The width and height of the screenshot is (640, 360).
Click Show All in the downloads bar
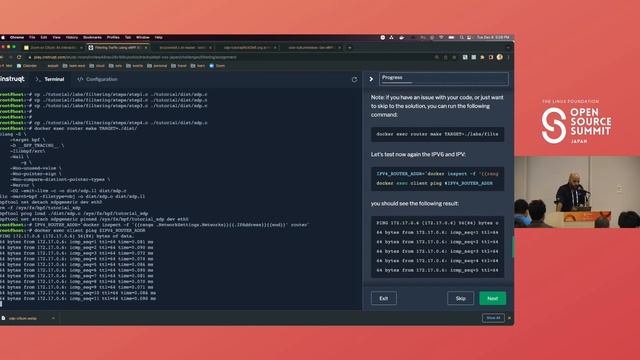(493, 318)
